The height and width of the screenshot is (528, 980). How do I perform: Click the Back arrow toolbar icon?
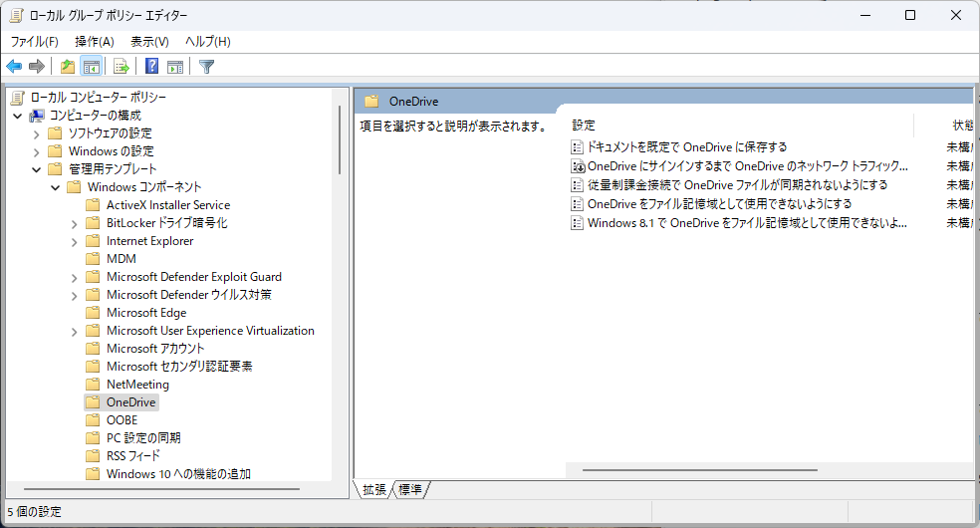tap(14, 66)
